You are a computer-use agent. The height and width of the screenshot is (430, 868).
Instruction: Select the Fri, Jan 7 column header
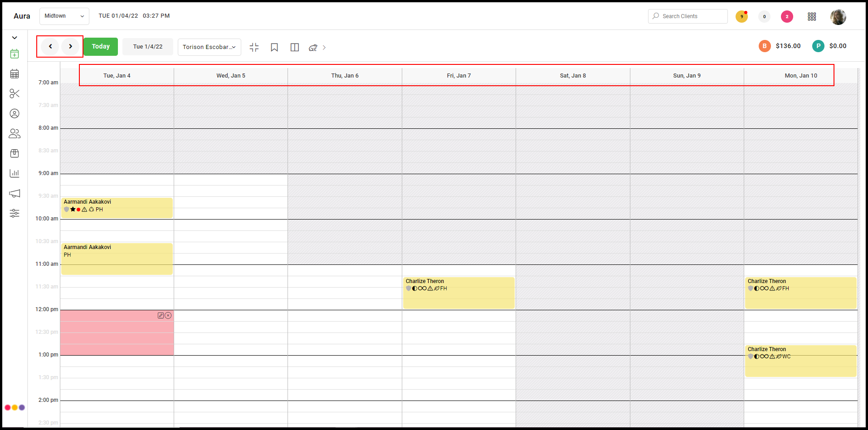pyautogui.click(x=459, y=76)
